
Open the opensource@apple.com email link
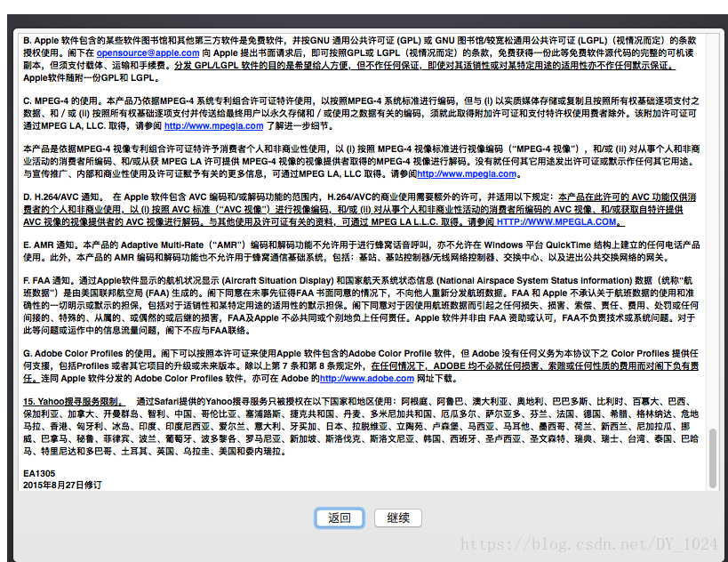(148, 53)
